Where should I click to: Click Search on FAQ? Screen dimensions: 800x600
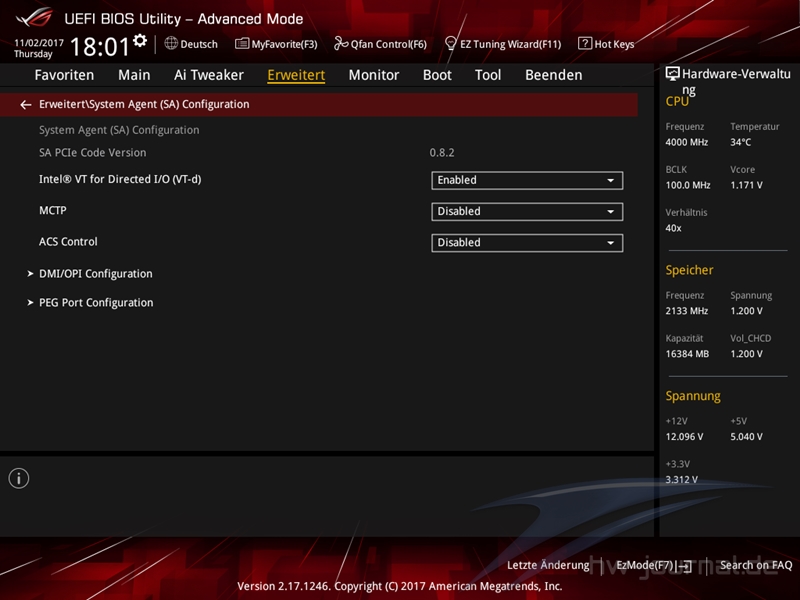pyautogui.click(x=756, y=565)
